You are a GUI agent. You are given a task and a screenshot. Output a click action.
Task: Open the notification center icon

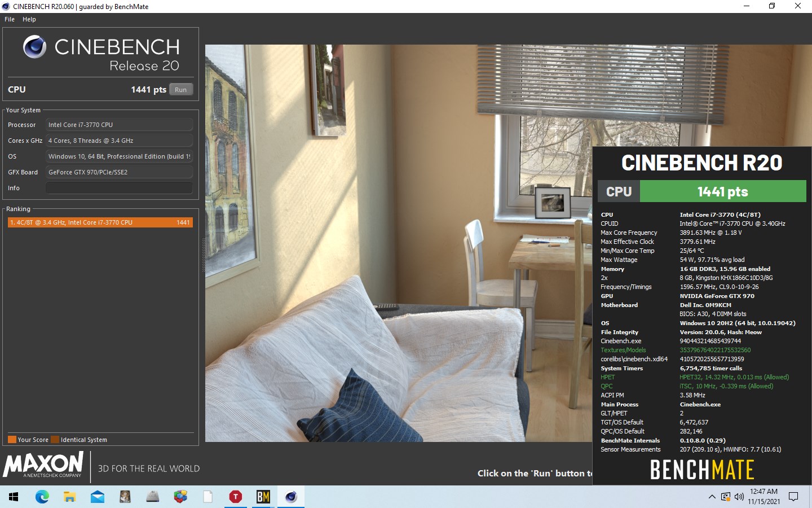pos(793,497)
